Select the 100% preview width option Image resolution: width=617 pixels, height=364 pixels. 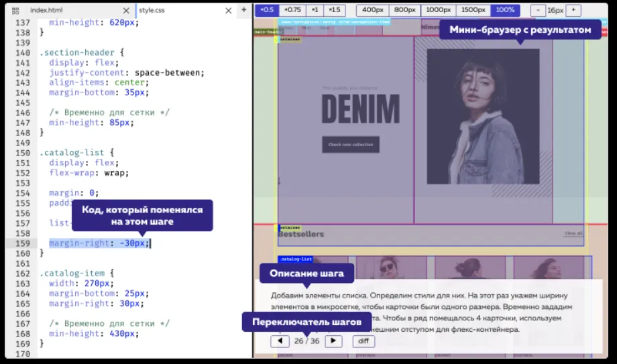click(505, 10)
